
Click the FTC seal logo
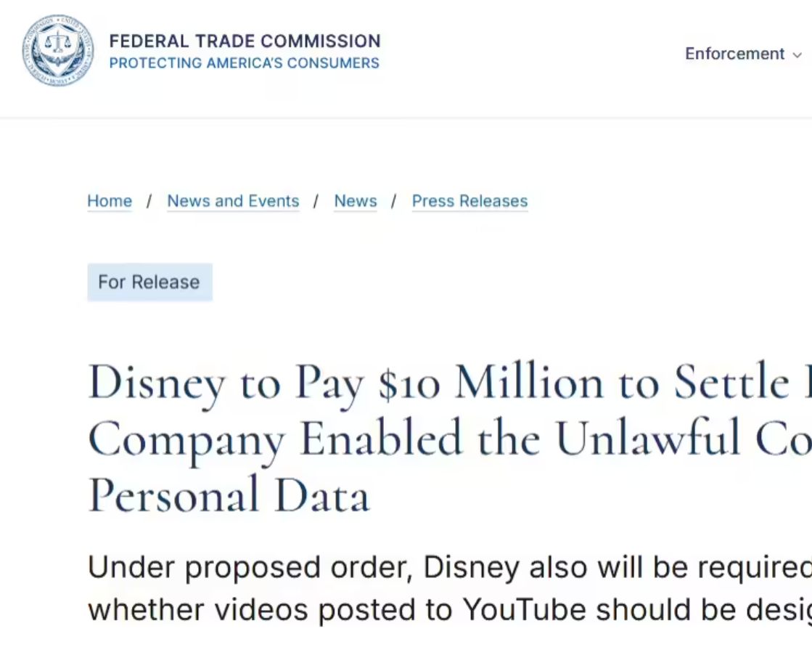pos(58,51)
